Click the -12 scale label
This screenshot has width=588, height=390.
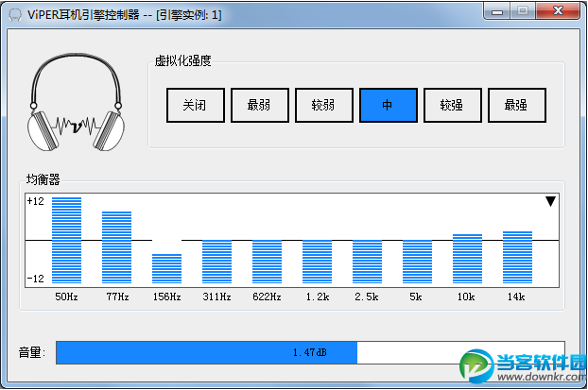coord(36,279)
